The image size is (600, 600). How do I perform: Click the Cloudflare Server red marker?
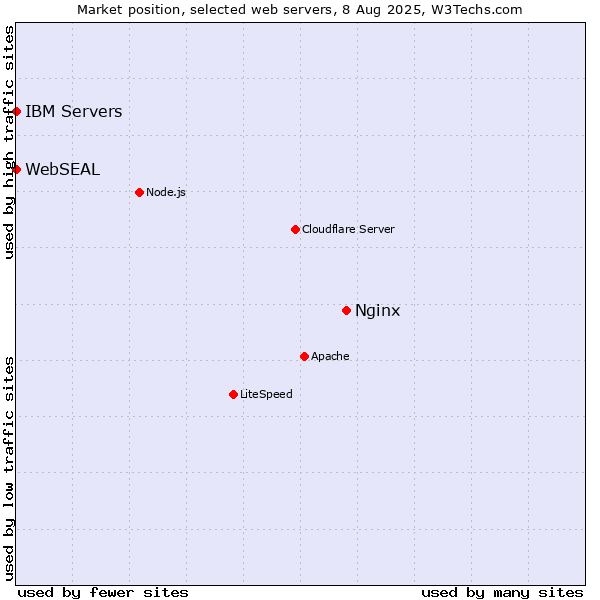(x=295, y=230)
